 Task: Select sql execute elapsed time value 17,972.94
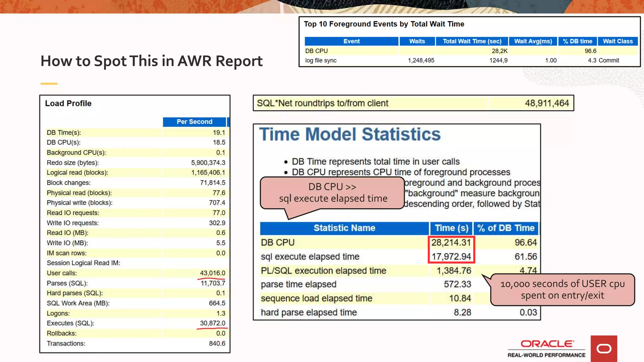pyautogui.click(x=451, y=257)
